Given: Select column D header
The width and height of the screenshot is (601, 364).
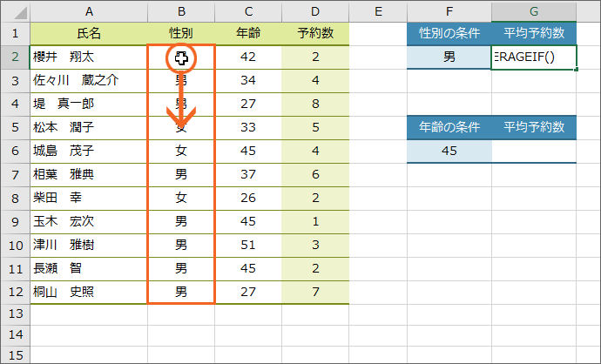Looking at the screenshot, I should coord(315,11).
